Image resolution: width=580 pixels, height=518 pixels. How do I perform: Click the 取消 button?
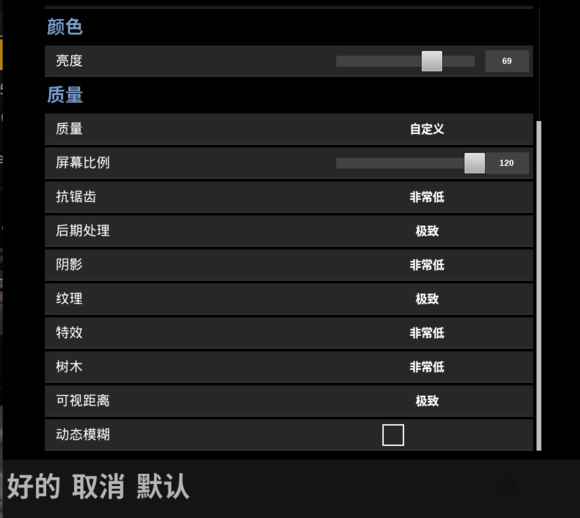98,486
